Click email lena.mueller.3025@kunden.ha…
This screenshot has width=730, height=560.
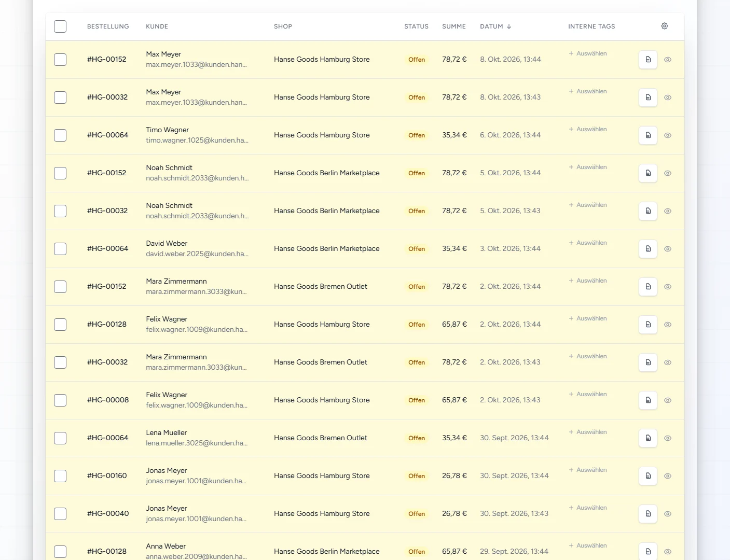[197, 443]
